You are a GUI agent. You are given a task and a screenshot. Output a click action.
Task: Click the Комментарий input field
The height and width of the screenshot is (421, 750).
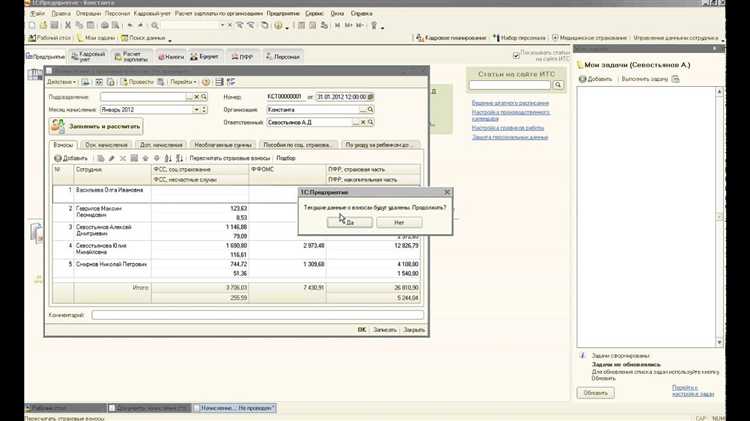tap(257, 315)
